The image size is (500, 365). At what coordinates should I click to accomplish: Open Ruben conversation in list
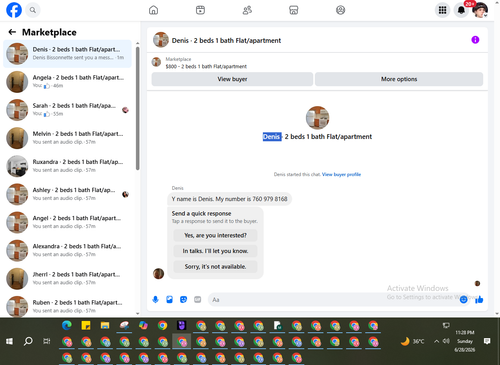pos(67,306)
